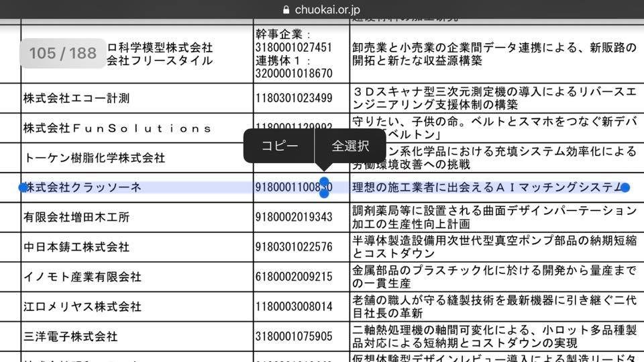Select number 1180003008014

294,306
